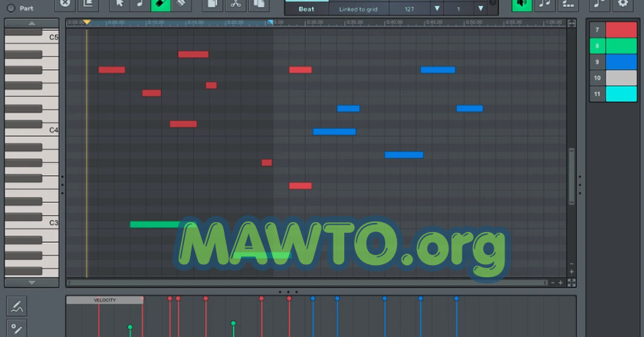Open dropdown arrow next to 127

(437, 8)
